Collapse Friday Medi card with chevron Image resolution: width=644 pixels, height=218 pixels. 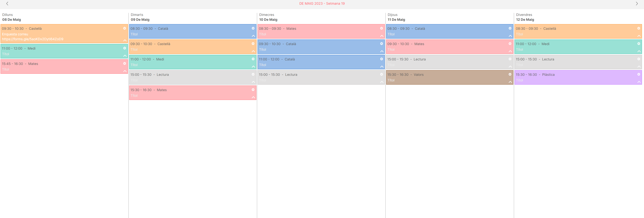coord(639,51)
